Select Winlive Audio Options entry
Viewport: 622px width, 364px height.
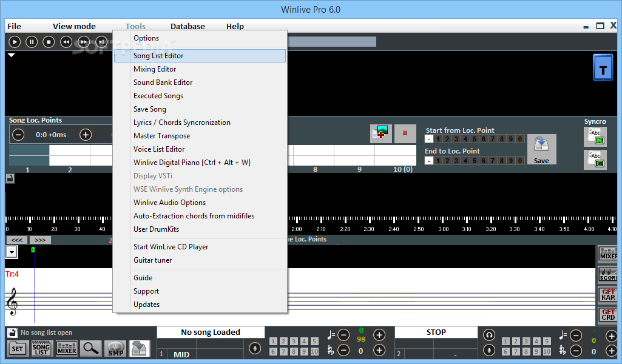point(200,203)
